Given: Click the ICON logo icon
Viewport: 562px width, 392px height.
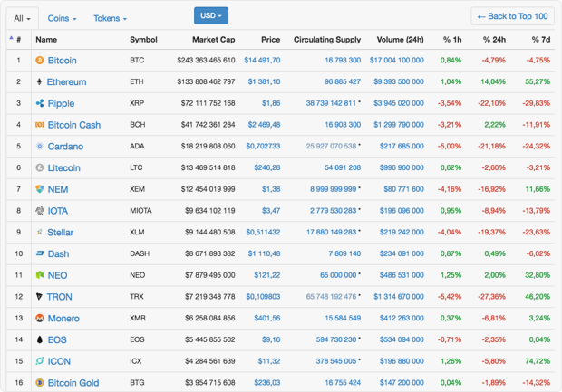Looking at the screenshot, I should pos(39,361).
